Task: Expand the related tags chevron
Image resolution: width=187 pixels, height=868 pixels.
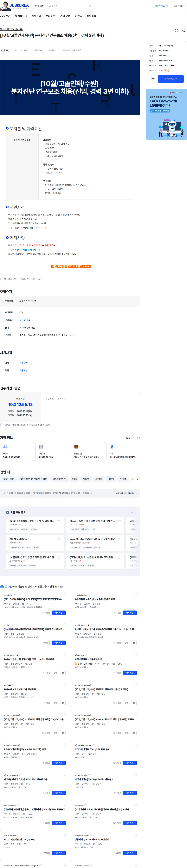Action: point(137,479)
